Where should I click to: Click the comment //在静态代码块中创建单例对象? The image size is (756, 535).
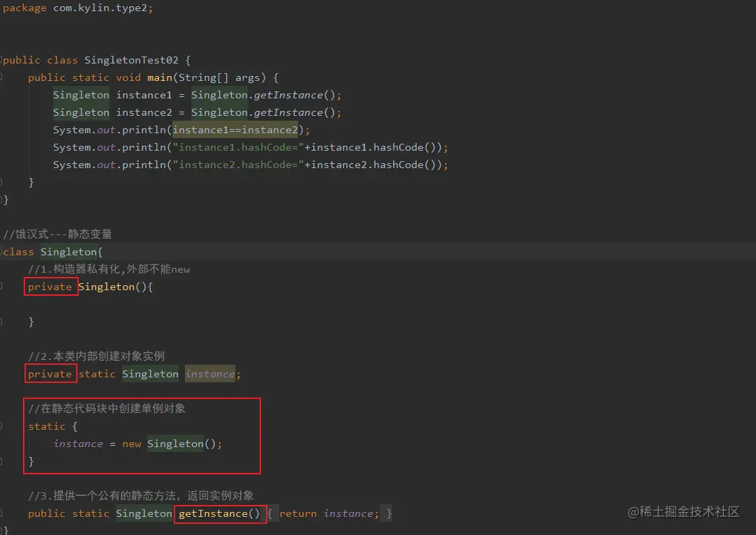pyautogui.click(x=107, y=409)
